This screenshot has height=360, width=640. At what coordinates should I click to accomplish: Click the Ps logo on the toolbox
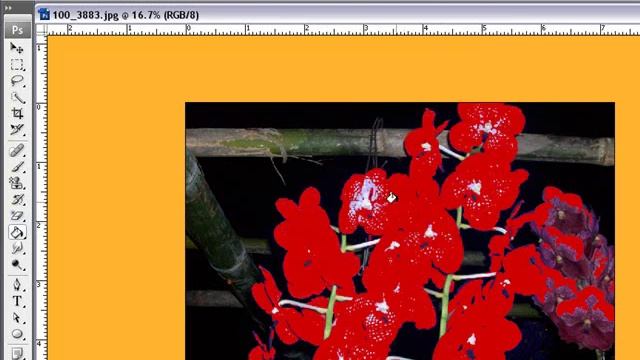pos(18,30)
